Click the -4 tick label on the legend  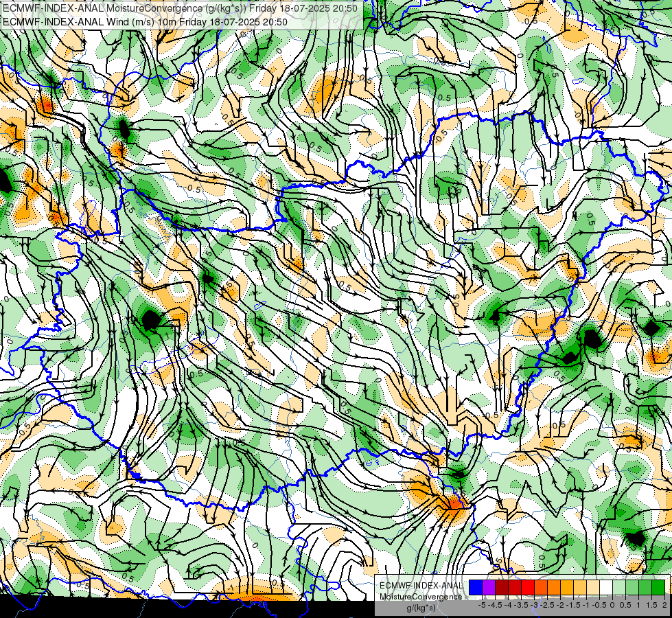508,605
